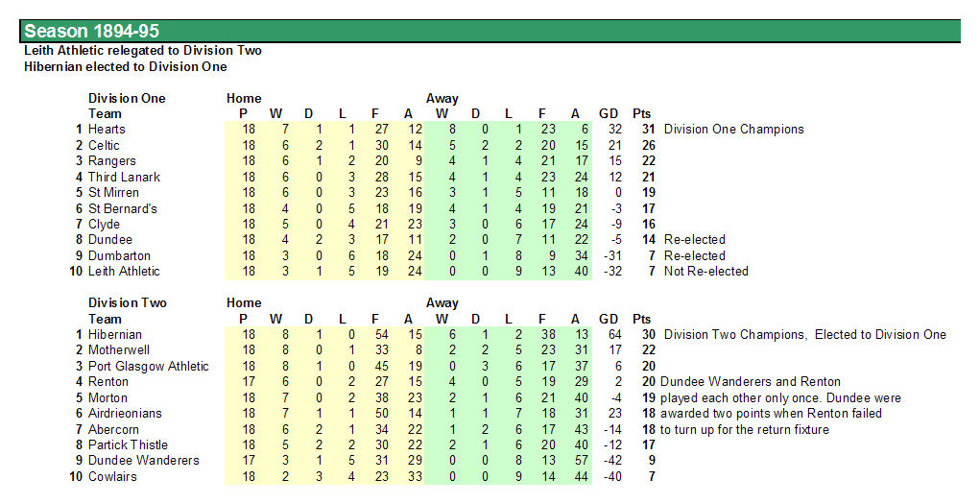
Task: Click the Home label above Division Two
Action: [244, 302]
